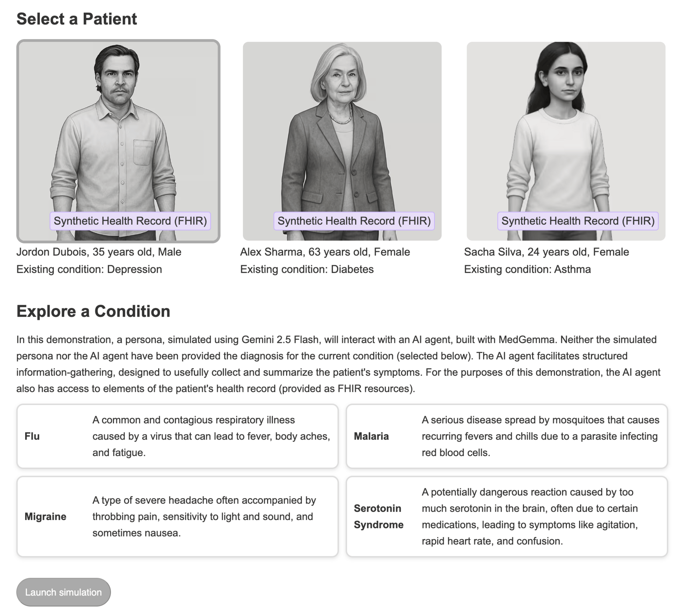Click the Explore a Condition heading
Screen dimensions: 690x616
(x=93, y=311)
